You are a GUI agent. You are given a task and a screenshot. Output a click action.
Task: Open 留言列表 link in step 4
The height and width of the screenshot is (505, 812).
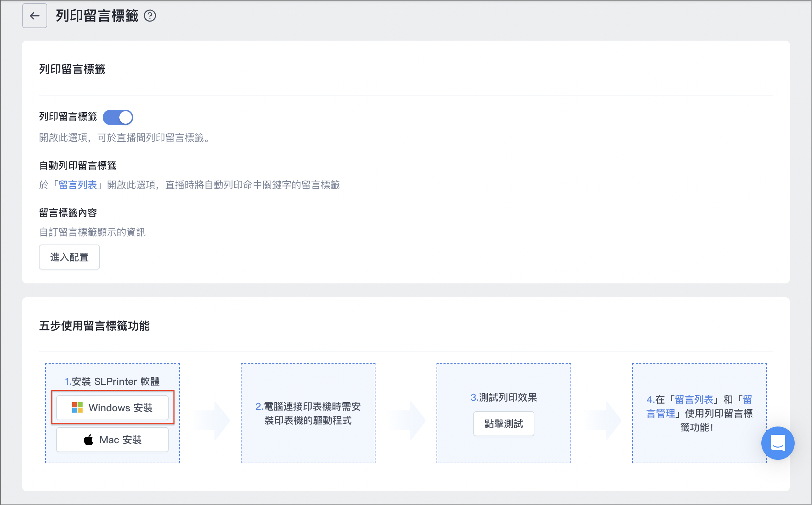pos(694,399)
